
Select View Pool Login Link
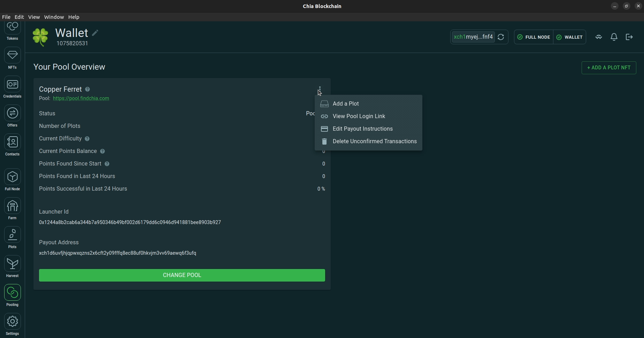pyautogui.click(x=368, y=116)
